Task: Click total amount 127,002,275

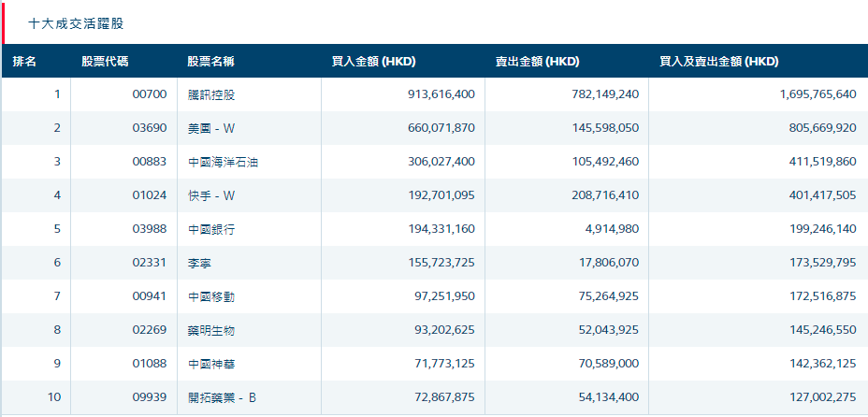Action: (822, 398)
